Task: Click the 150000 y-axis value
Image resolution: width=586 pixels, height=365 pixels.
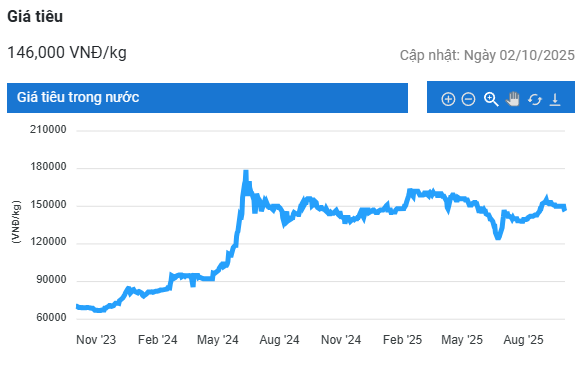Action: [x=48, y=205]
